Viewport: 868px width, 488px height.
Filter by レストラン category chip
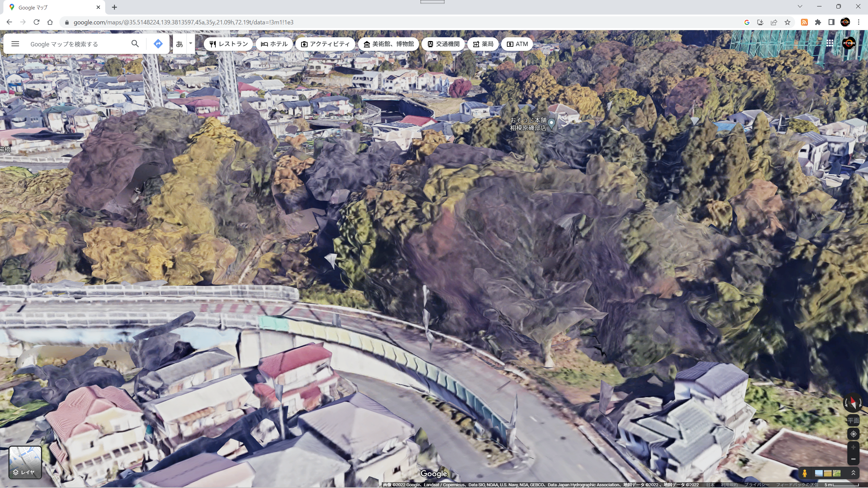coord(228,44)
